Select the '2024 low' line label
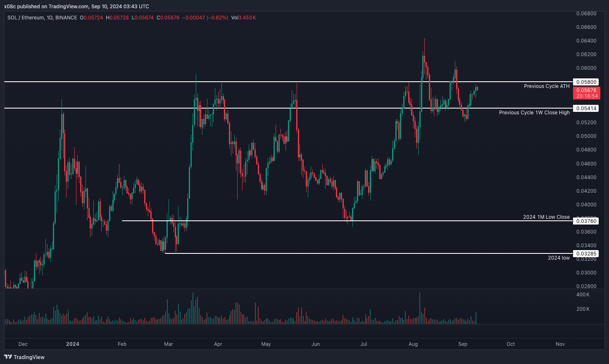The width and height of the screenshot is (609, 364). coord(559,258)
